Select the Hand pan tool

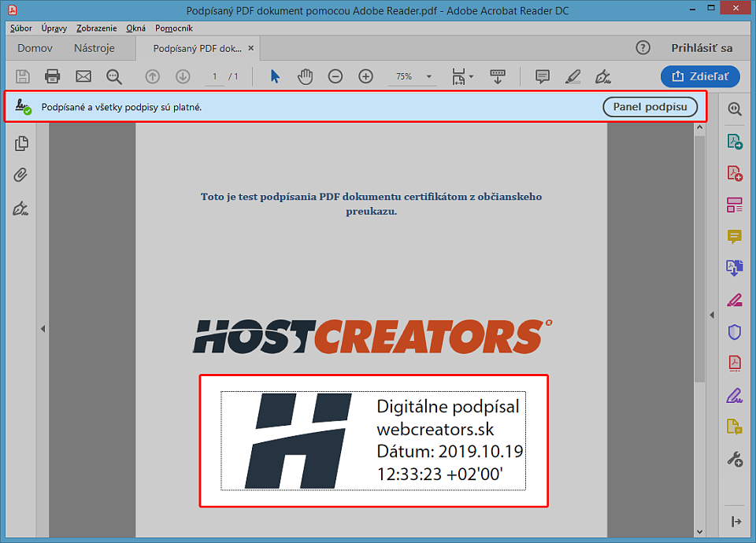(306, 76)
